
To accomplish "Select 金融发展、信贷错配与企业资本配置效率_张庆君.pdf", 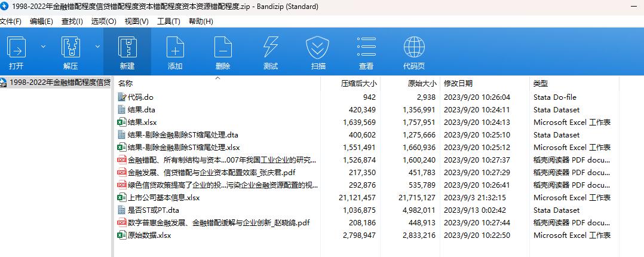I will 211,172.
